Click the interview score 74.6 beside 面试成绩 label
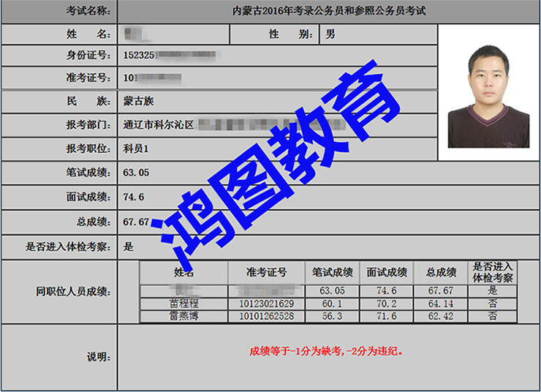The width and height of the screenshot is (541, 392). [134, 197]
